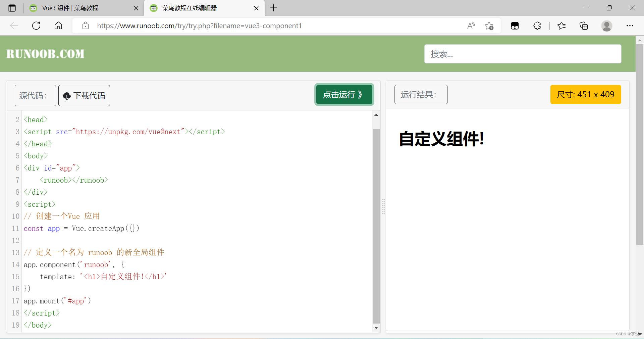Click the 尺寸: 451 x 409 badge

pyautogui.click(x=586, y=94)
